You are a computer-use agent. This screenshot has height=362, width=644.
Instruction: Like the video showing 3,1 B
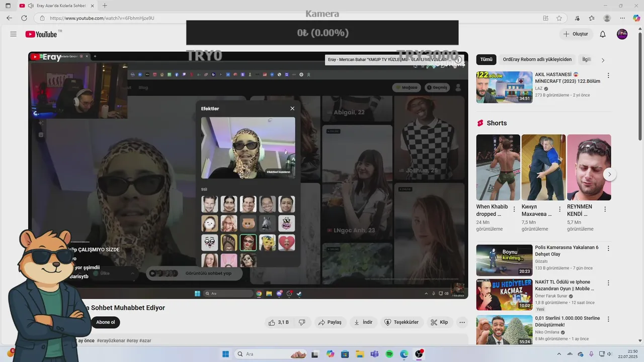click(278, 322)
